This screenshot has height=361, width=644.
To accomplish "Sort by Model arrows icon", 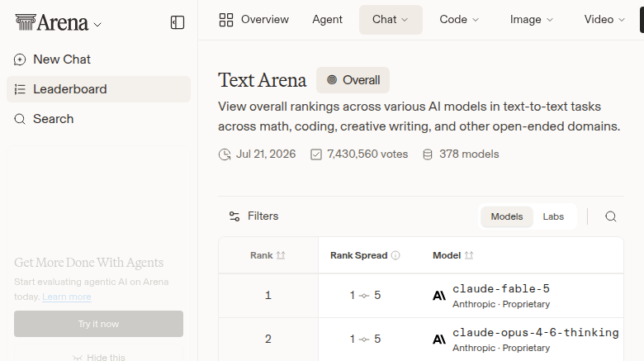I will pyautogui.click(x=469, y=255).
